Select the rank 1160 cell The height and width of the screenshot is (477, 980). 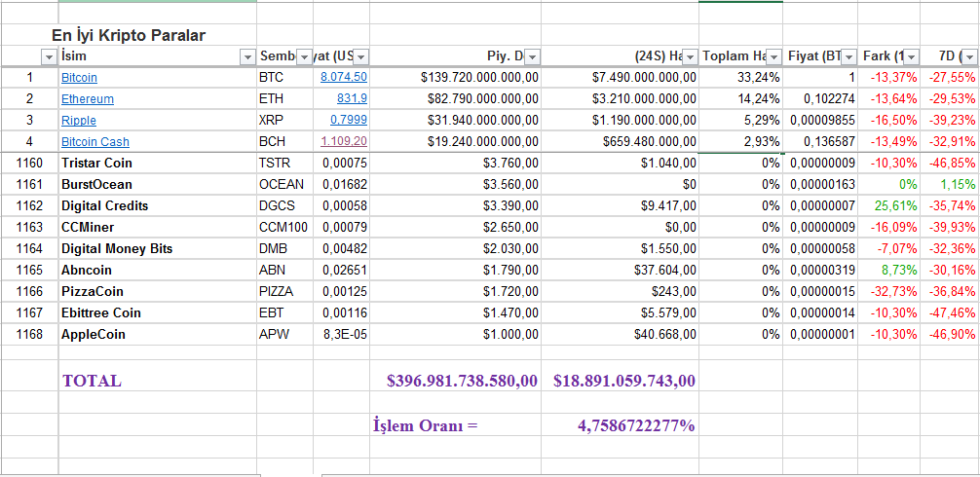(x=30, y=164)
